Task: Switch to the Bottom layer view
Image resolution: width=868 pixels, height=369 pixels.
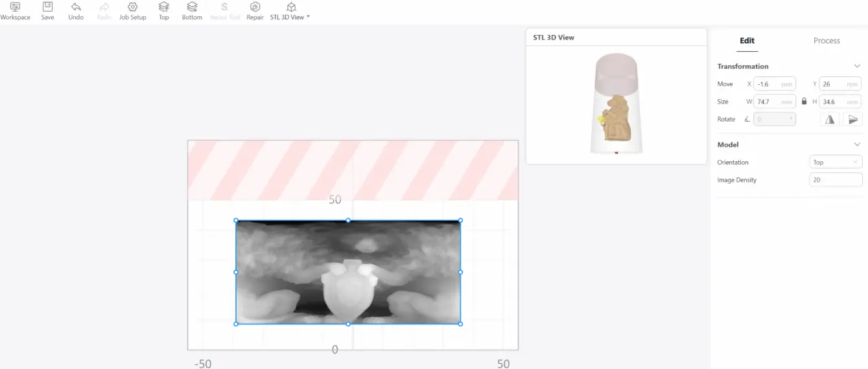Action: 192,11
